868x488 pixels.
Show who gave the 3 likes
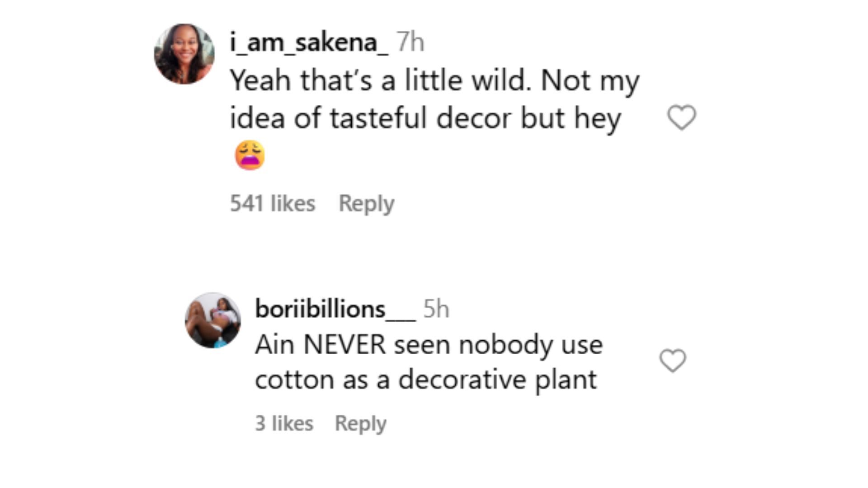coord(284,423)
